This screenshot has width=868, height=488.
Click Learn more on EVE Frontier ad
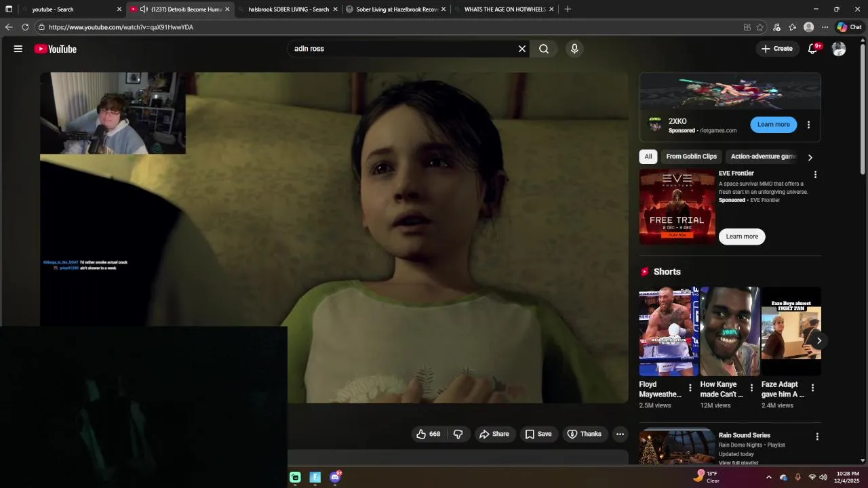(742, 237)
